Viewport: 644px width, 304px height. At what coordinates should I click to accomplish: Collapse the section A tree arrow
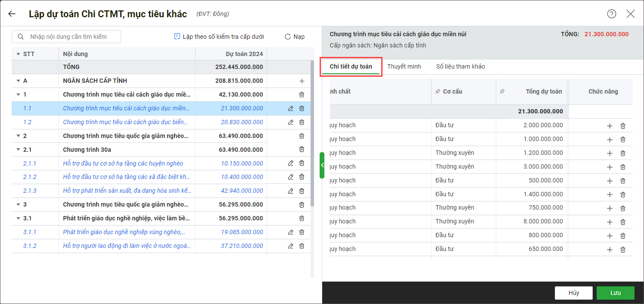[18, 81]
